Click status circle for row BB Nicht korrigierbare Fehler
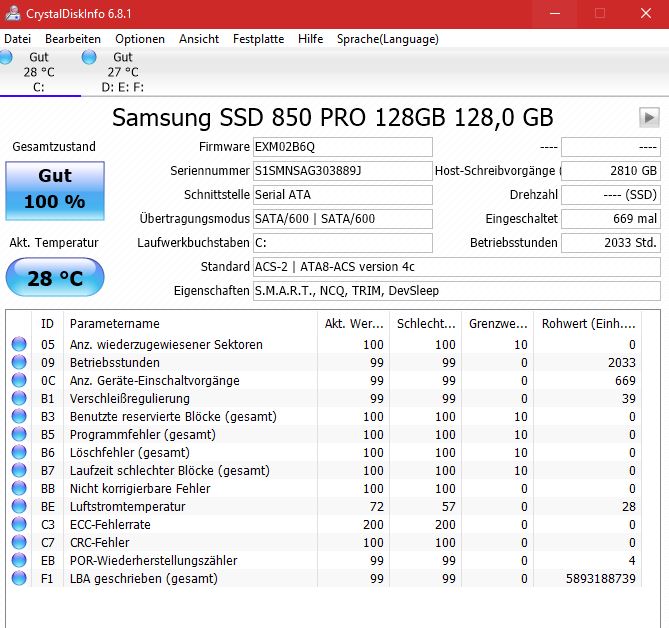The height and width of the screenshot is (628, 669). click(19, 488)
